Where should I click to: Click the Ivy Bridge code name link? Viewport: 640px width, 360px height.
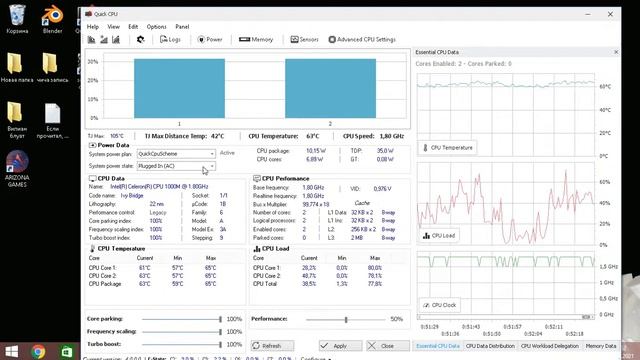132,196
